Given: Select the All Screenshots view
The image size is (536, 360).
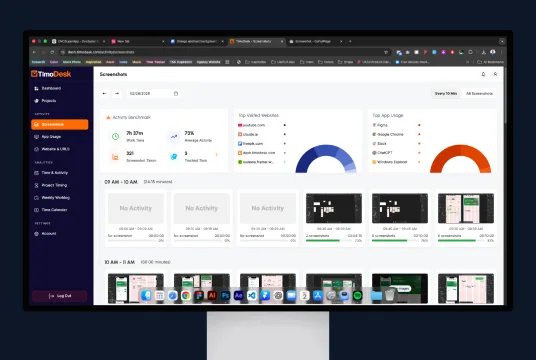Looking at the screenshot, I should (x=479, y=93).
